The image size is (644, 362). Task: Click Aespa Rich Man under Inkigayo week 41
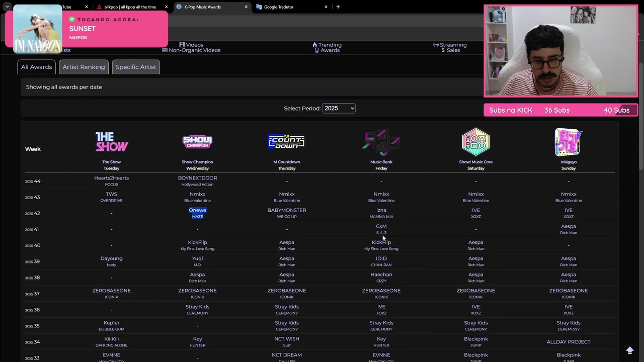pyautogui.click(x=569, y=229)
